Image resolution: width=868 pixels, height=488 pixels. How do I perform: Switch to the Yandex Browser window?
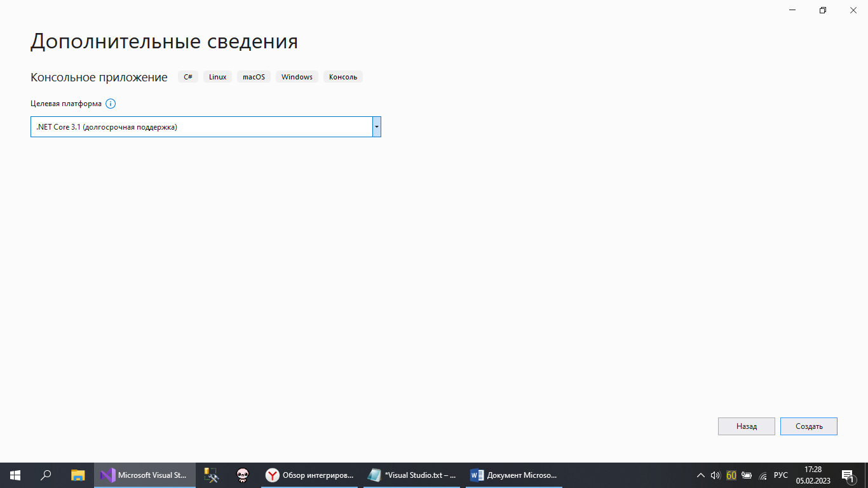point(309,475)
